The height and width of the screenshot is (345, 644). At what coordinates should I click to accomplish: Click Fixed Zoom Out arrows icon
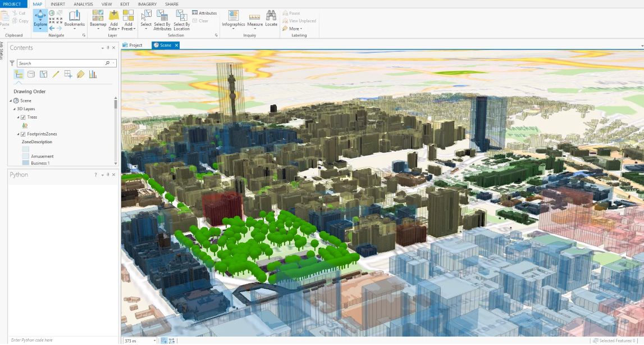coord(59,21)
